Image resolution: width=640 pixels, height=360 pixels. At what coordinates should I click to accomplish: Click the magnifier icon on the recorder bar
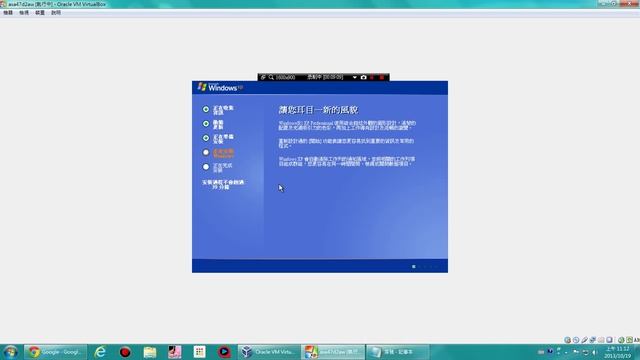click(x=271, y=77)
